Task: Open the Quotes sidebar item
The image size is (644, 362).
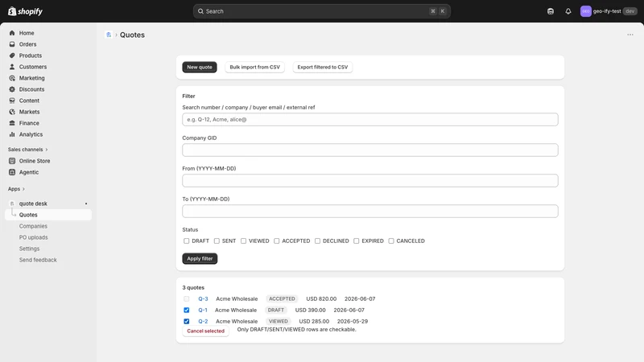Action: [48, 215]
